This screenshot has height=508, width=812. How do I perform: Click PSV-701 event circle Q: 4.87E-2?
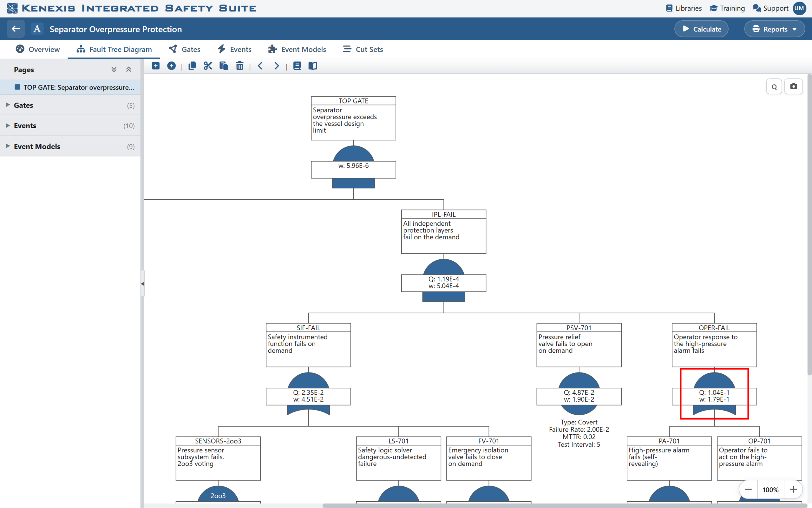pyautogui.click(x=579, y=394)
